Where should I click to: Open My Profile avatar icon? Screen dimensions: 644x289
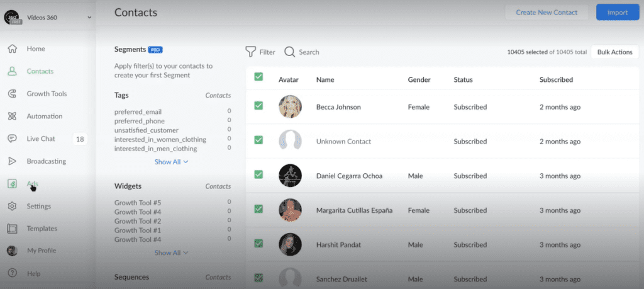[13, 251]
